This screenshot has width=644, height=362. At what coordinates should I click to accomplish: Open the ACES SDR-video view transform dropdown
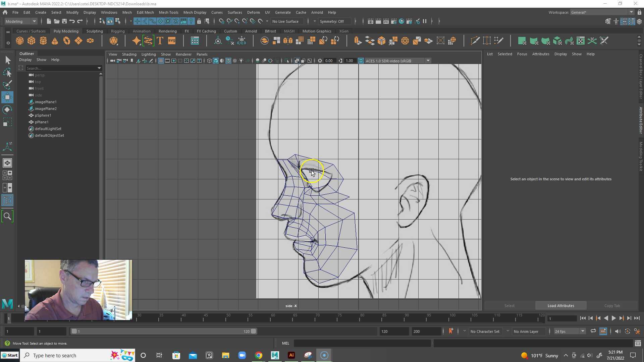428,61
